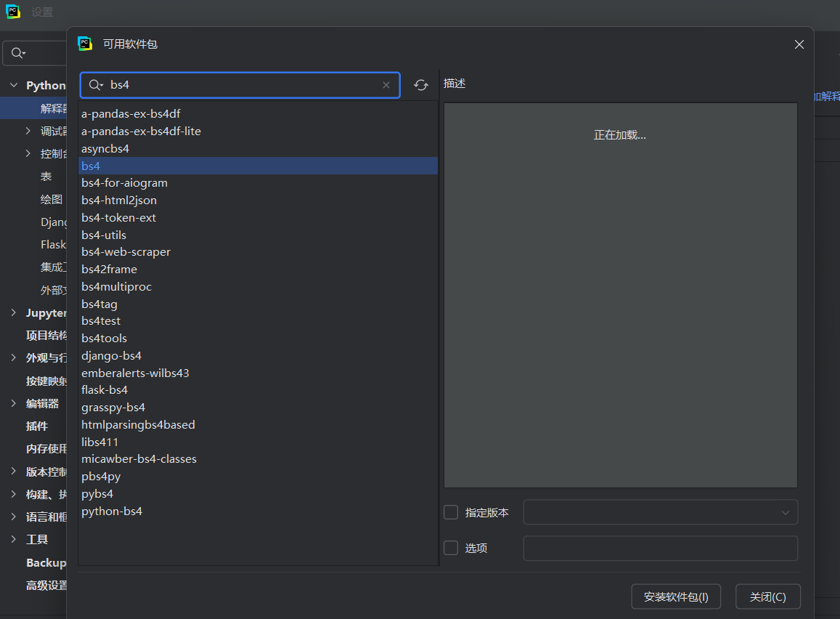Select bs4-web-scraper in package list
Image resolution: width=840 pixels, height=619 pixels.
click(x=126, y=252)
